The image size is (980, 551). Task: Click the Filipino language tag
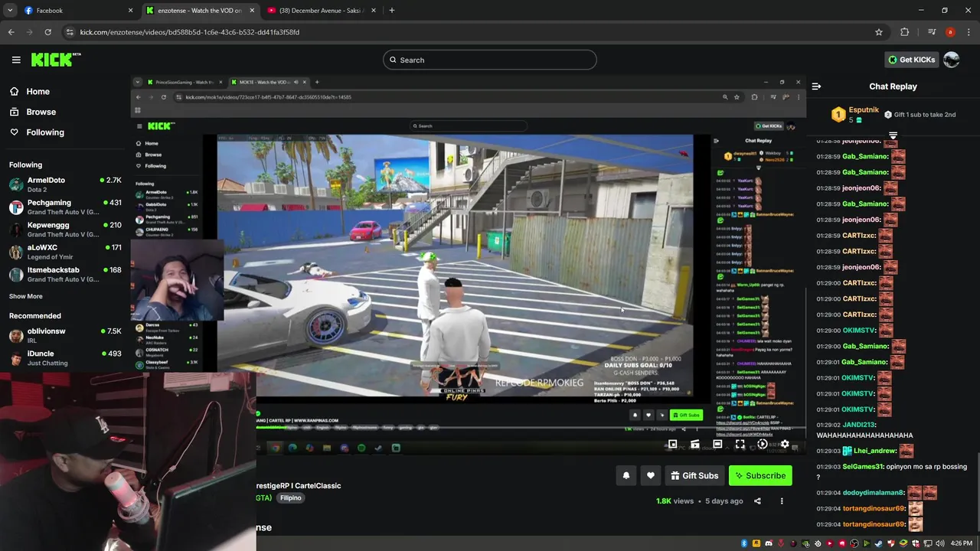click(x=290, y=497)
